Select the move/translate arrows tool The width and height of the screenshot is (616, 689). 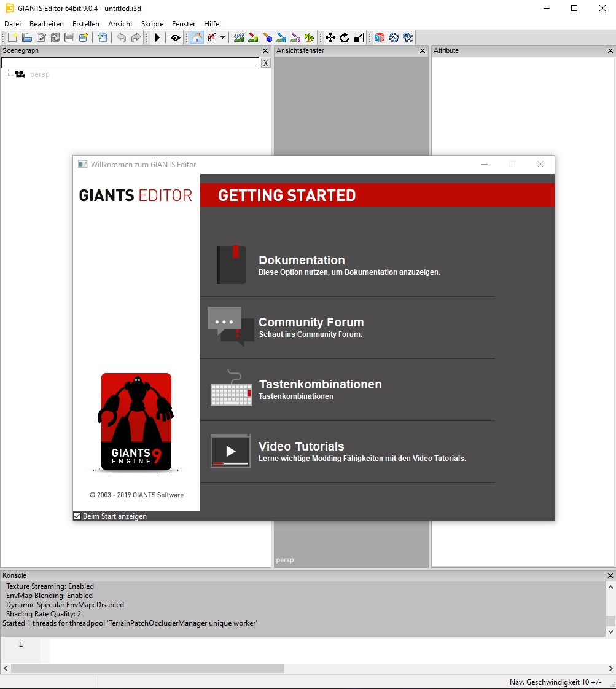tap(330, 37)
